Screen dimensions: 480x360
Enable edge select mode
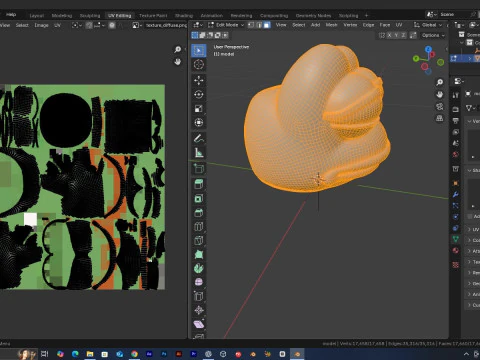(x=259, y=25)
